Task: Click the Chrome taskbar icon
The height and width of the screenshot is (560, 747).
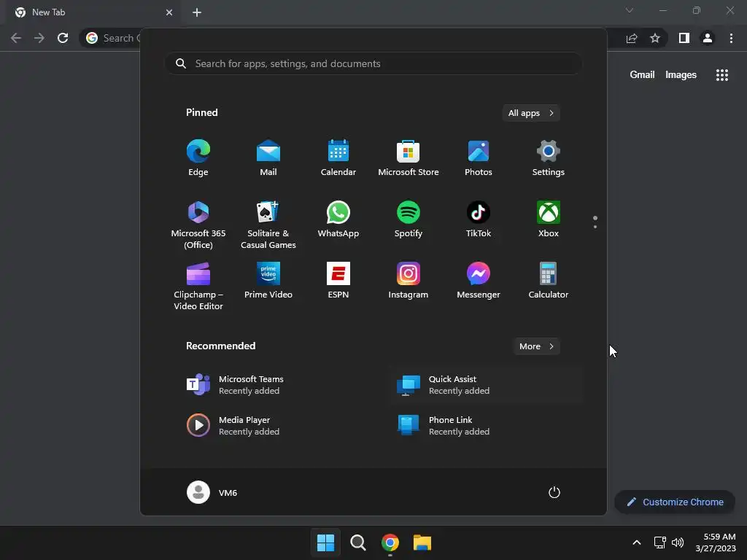Action: (390, 542)
